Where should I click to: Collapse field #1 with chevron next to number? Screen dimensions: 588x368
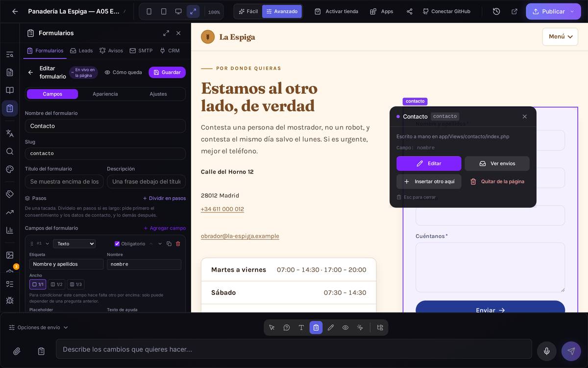(48, 244)
